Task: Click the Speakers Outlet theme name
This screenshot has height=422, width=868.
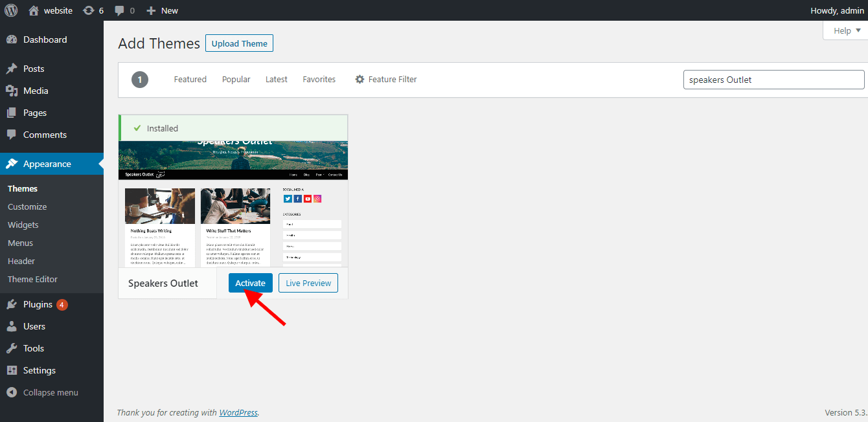Action: pyautogui.click(x=163, y=283)
